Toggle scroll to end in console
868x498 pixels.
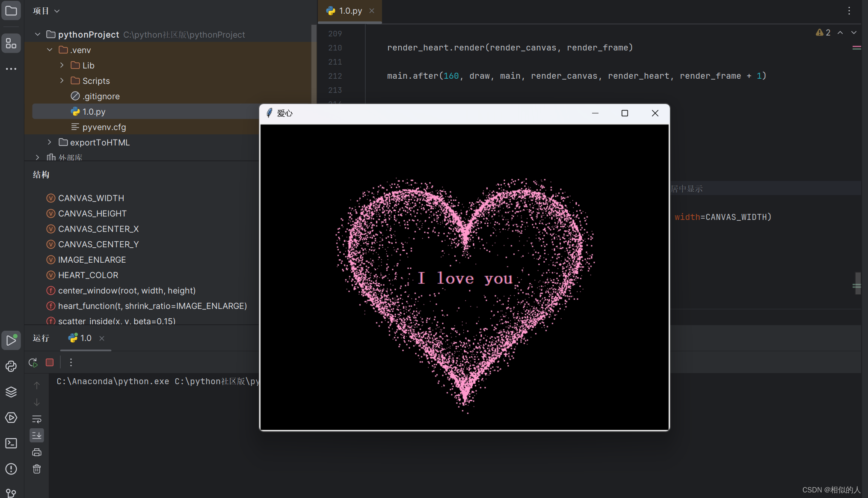point(37,436)
